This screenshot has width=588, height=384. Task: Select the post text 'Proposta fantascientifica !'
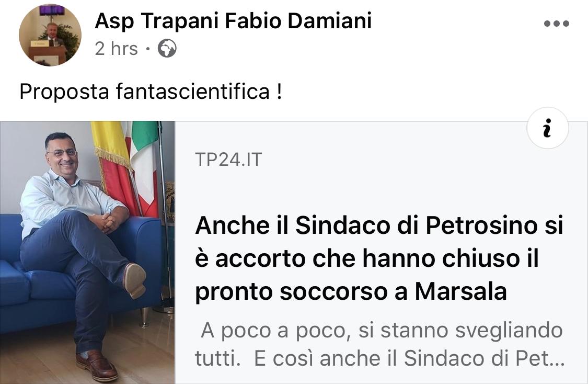click(151, 91)
